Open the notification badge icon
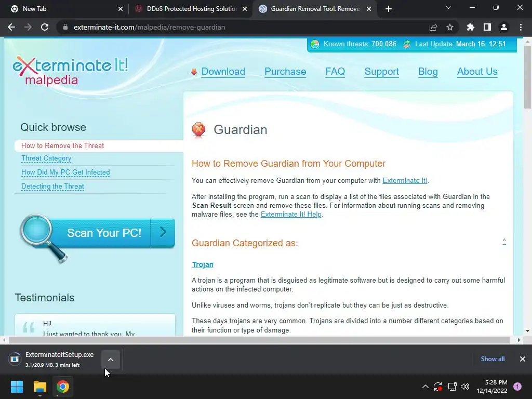The image size is (532, 399). [x=517, y=387]
